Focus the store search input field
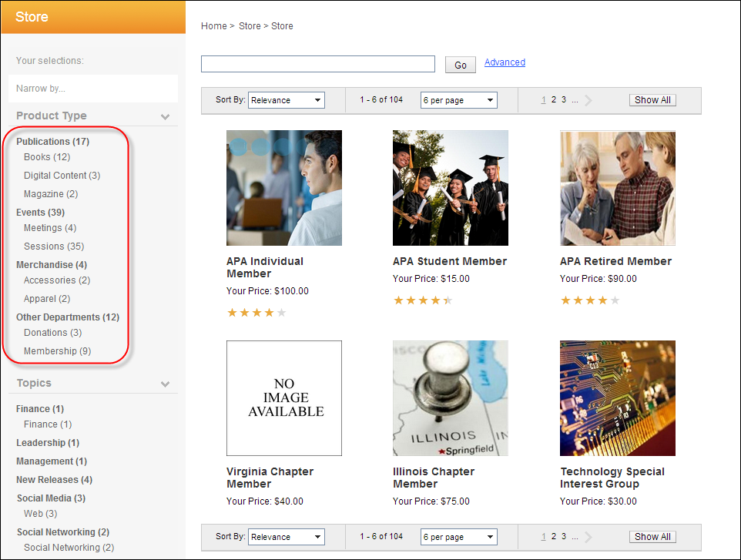This screenshot has height=560, width=741. [x=318, y=64]
